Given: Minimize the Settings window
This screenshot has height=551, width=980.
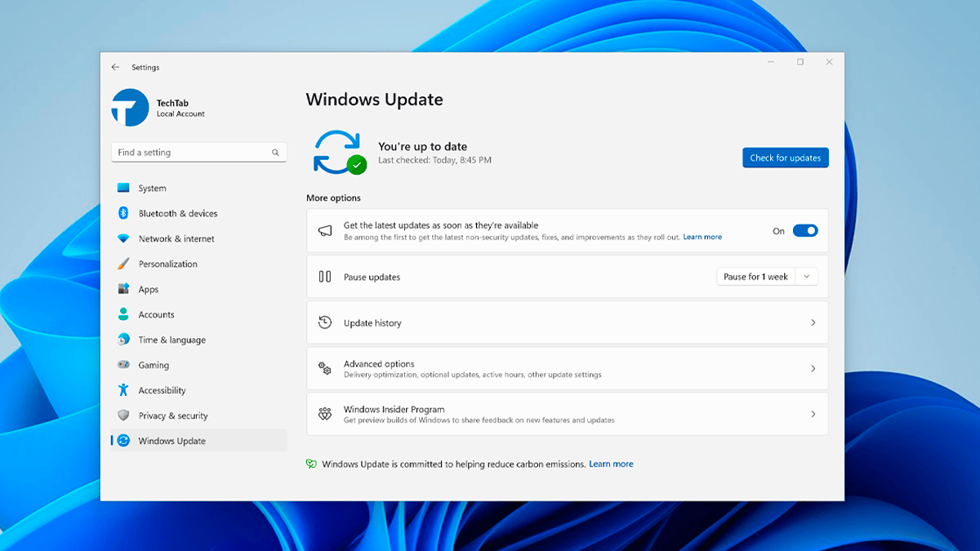Looking at the screenshot, I should coord(772,62).
